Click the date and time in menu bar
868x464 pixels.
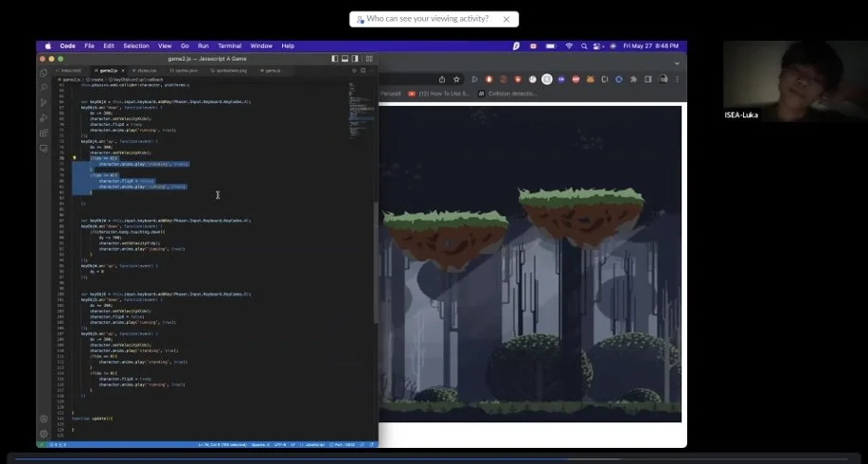(651, 46)
